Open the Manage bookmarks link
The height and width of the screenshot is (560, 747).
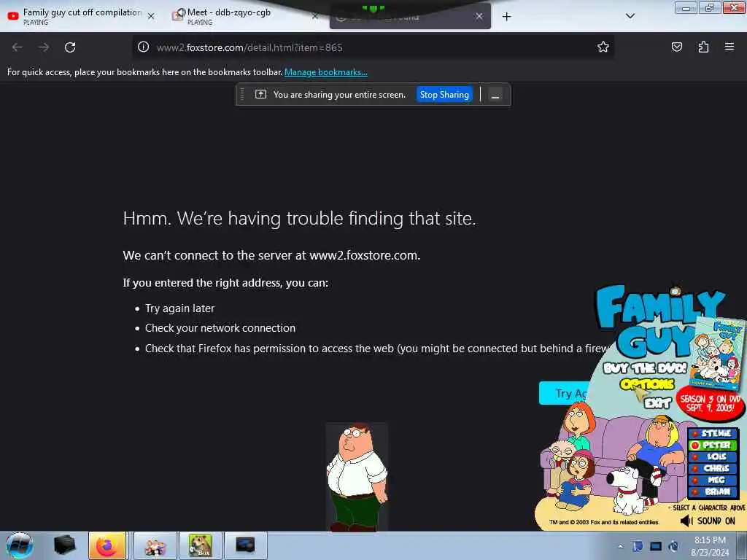(x=326, y=72)
